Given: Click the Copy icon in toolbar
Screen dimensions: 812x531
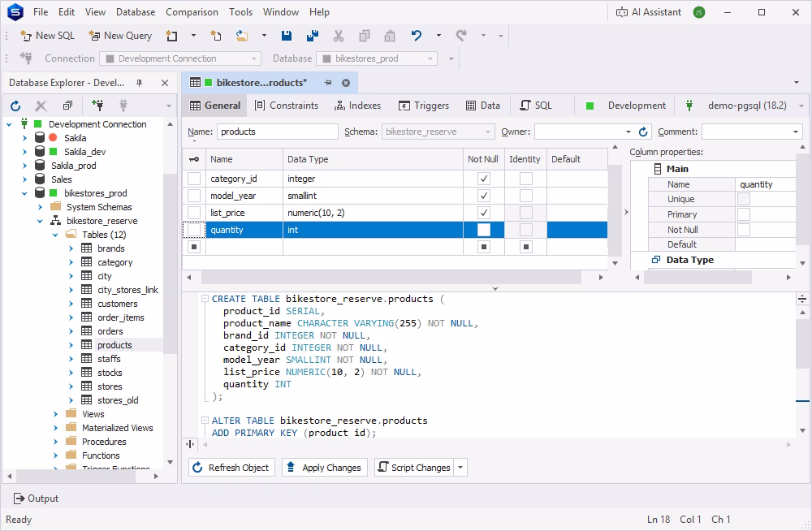Looking at the screenshot, I should pyautogui.click(x=365, y=36).
